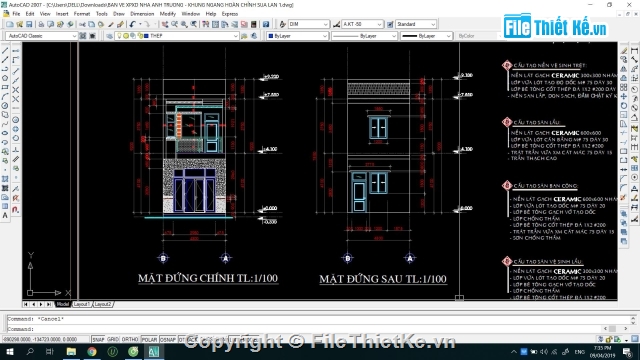Select the Move tool on right toolbar

click(x=624, y=97)
